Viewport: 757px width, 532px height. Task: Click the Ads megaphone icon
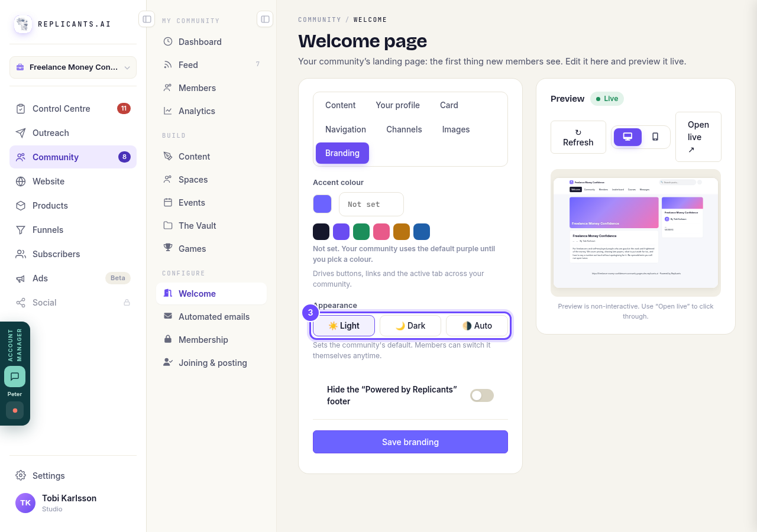tap(21, 278)
